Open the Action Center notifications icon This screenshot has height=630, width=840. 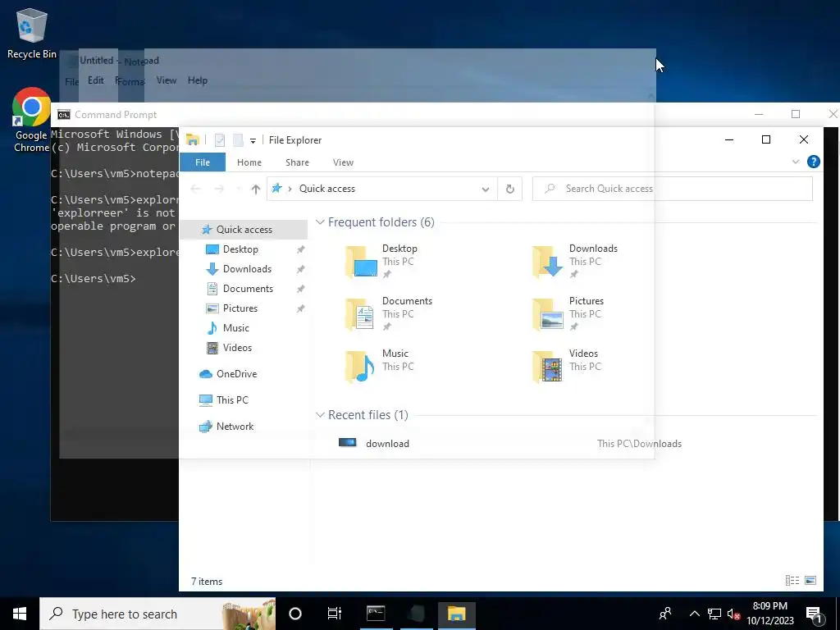point(815,614)
